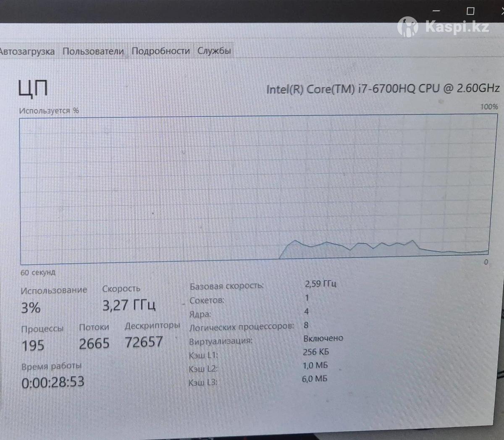This screenshot has height=440, width=504.
Task: Select the Intel Core i7-6700HQ processor name
Action: click(x=383, y=89)
